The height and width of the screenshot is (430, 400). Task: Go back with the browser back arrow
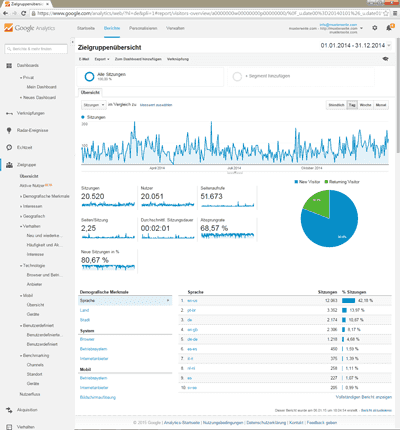click(6, 13)
